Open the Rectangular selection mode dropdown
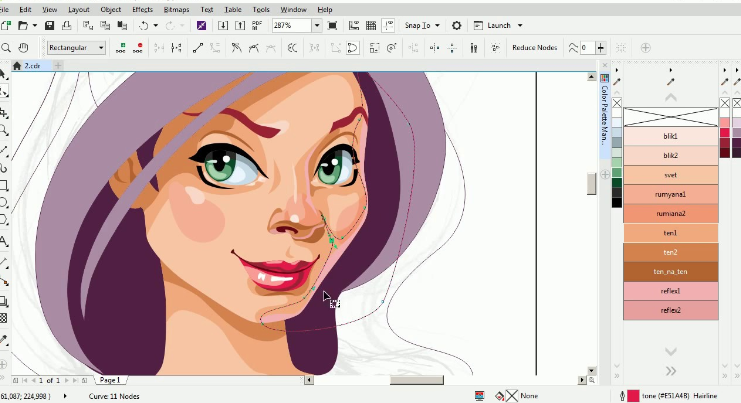 (x=75, y=47)
